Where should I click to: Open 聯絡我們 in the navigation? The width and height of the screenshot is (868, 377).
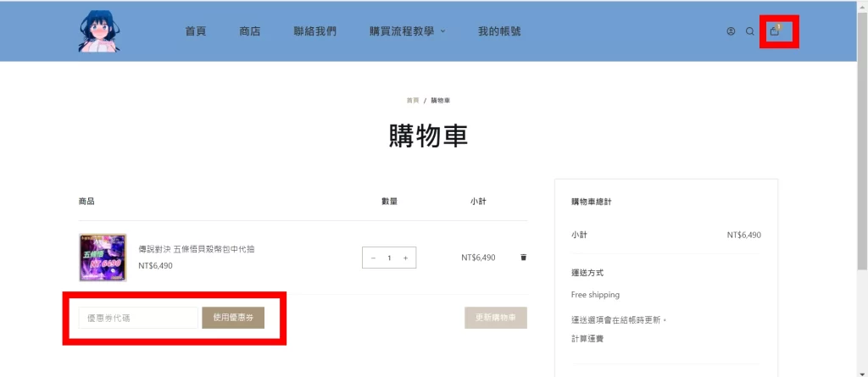[315, 31]
